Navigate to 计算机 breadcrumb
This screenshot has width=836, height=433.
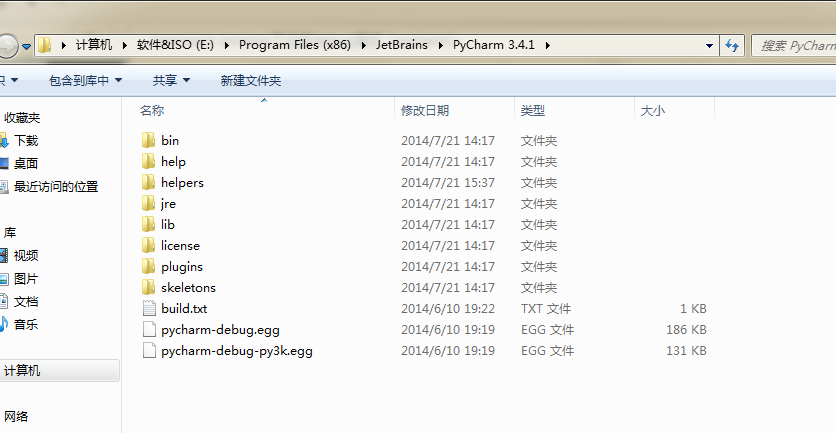click(x=94, y=45)
